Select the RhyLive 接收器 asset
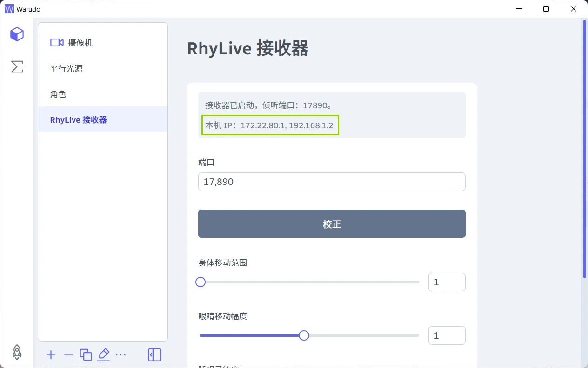The height and width of the screenshot is (368, 588). (x=103, y=119)
